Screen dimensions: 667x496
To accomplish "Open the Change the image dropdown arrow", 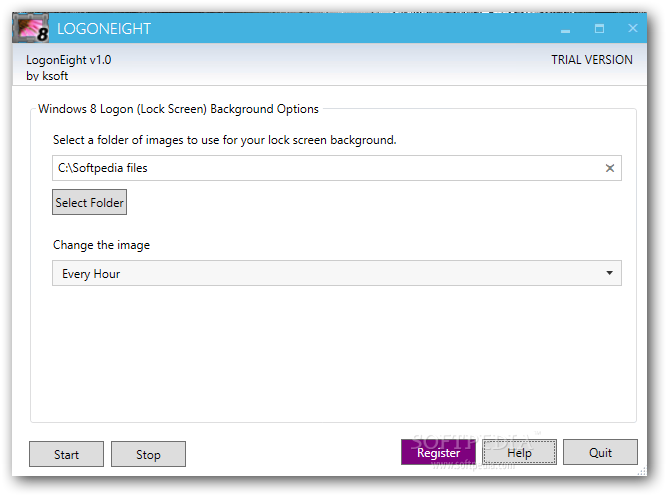I will tap(609, 273).
